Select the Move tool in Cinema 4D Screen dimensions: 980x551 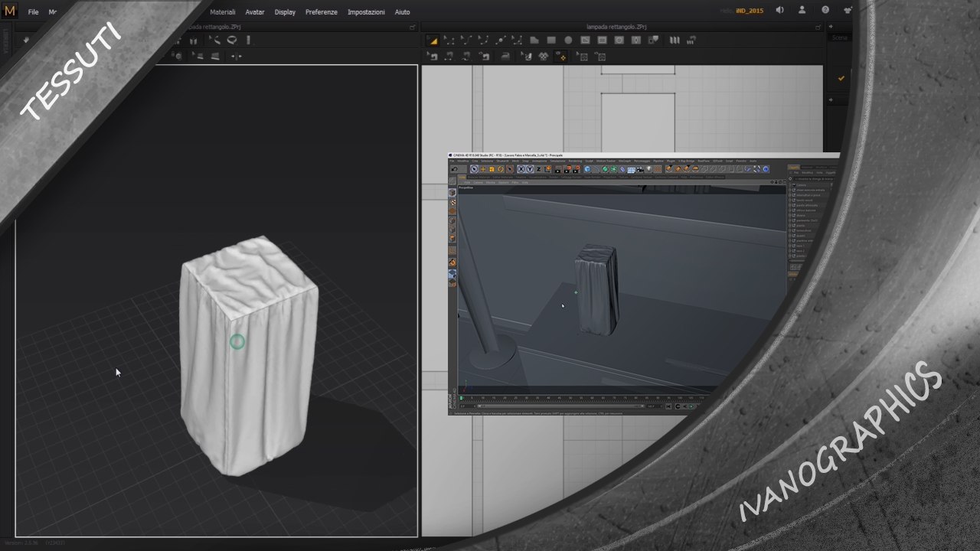[x=483, y=169]
